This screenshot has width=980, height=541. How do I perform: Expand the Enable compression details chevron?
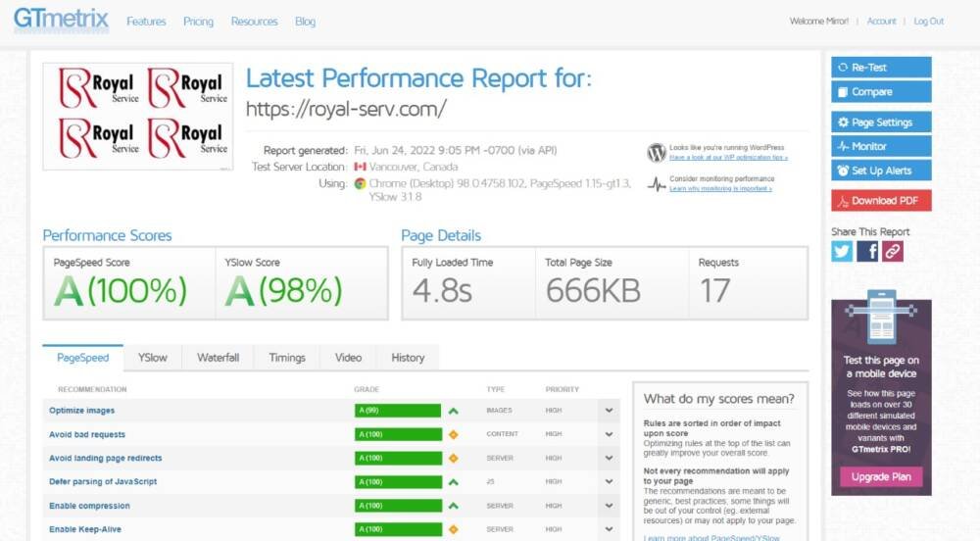coord(609,506)
